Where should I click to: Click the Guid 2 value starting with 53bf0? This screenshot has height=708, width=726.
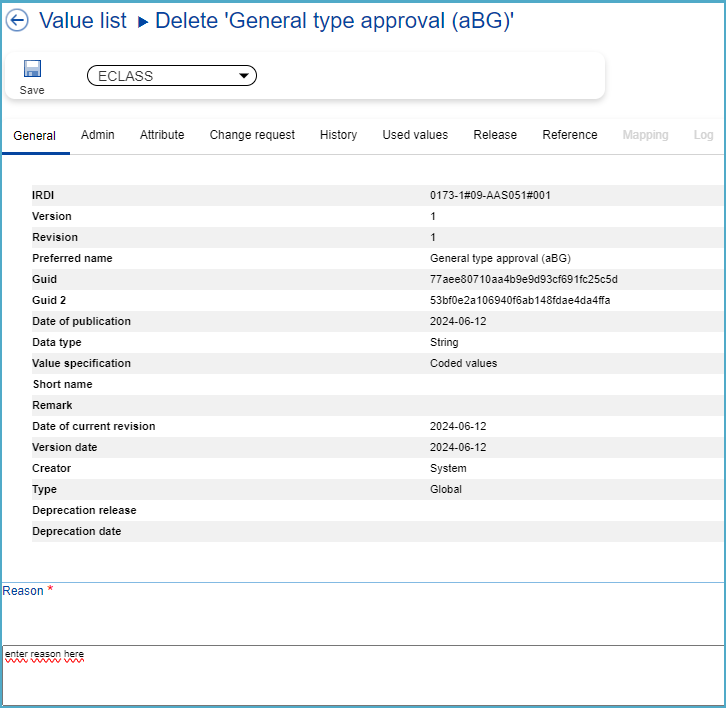[520, 300]
